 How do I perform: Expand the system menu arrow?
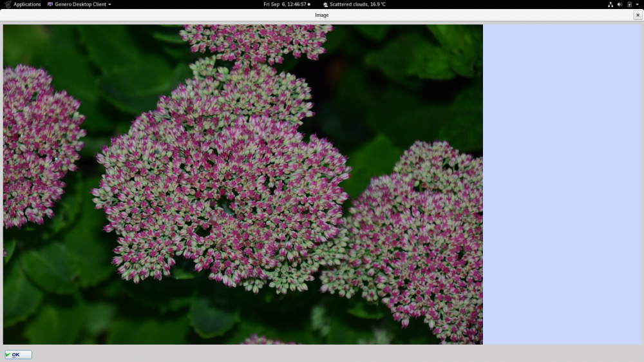[637, 5]
